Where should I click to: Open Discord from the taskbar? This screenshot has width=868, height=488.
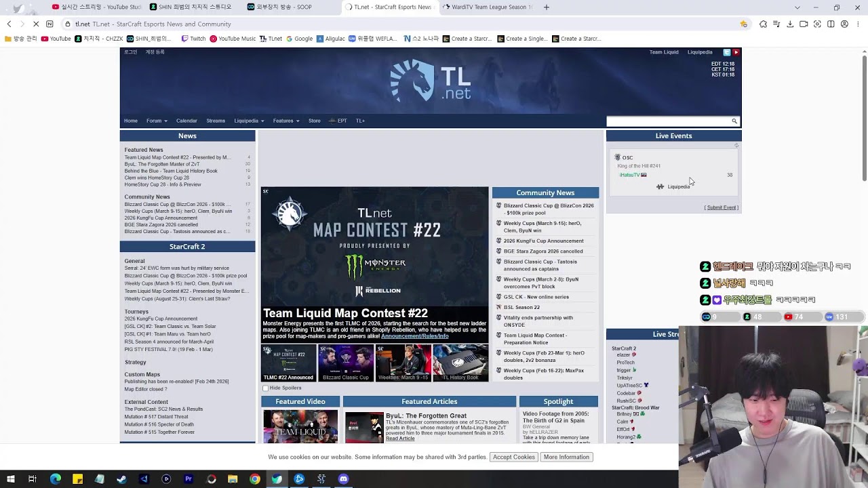click(343, 479)
